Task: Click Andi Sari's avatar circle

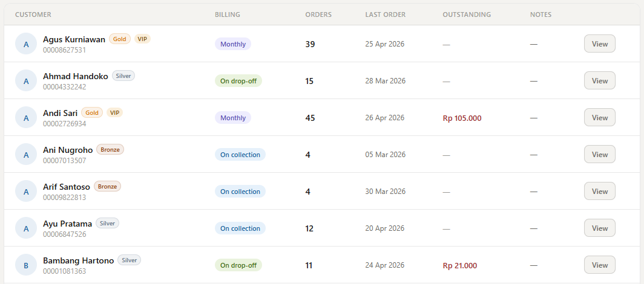Action: 26,118
